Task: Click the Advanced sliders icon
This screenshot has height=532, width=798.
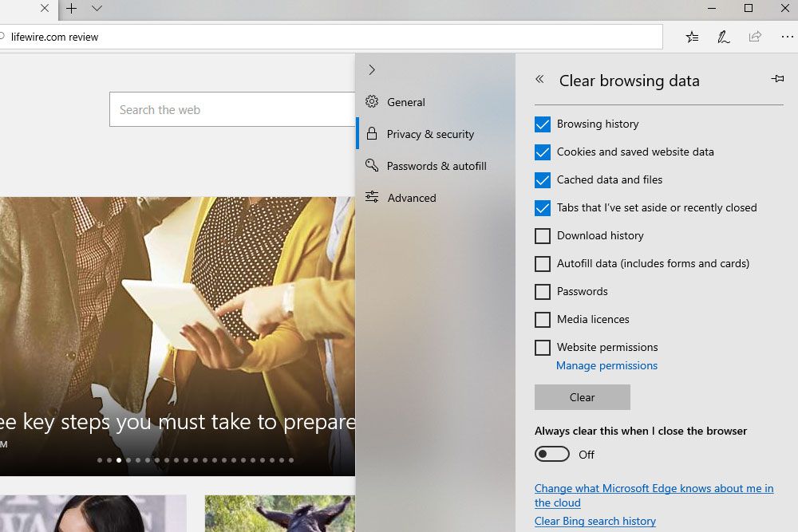Action: coord(372,197)
